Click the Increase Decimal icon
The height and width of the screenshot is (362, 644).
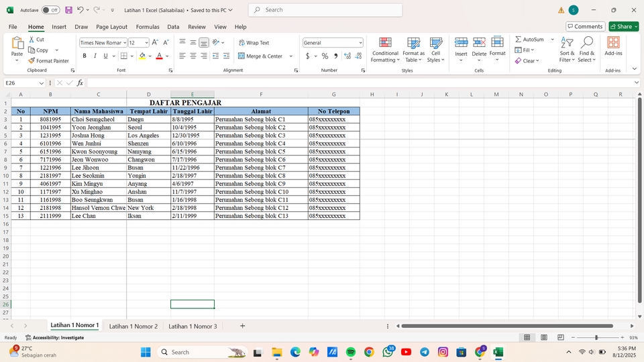click(x=347, y=56)
